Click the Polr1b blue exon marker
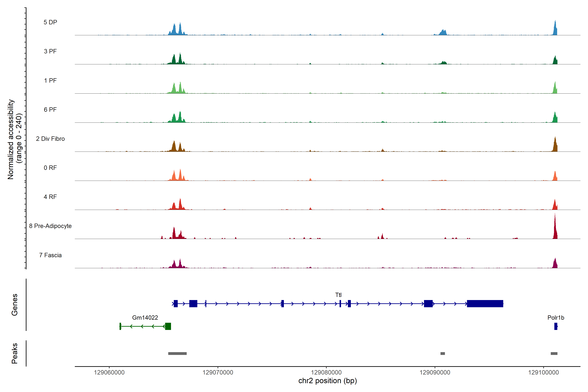 pos(555,326)
